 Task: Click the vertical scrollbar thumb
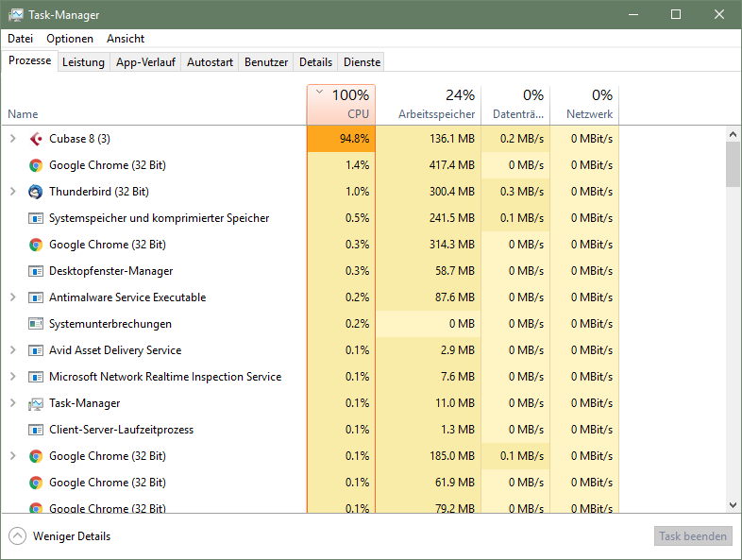point(733,164)
